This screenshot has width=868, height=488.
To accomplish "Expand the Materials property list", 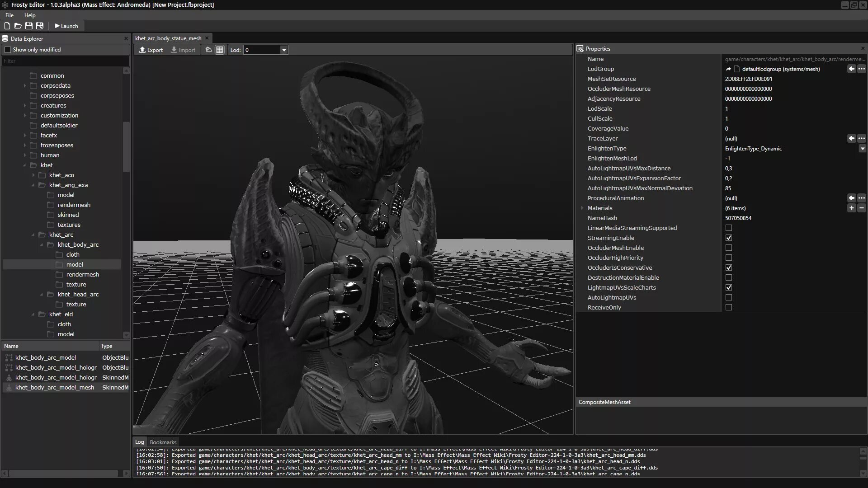I will [582, 208].
